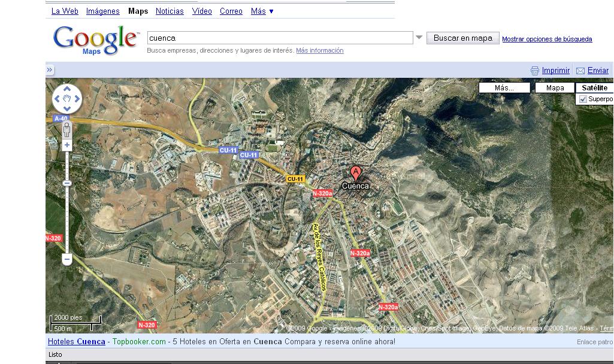Click the envelope icon next to Enviar
The image size is (614, 364).
(x=580, y=71)
